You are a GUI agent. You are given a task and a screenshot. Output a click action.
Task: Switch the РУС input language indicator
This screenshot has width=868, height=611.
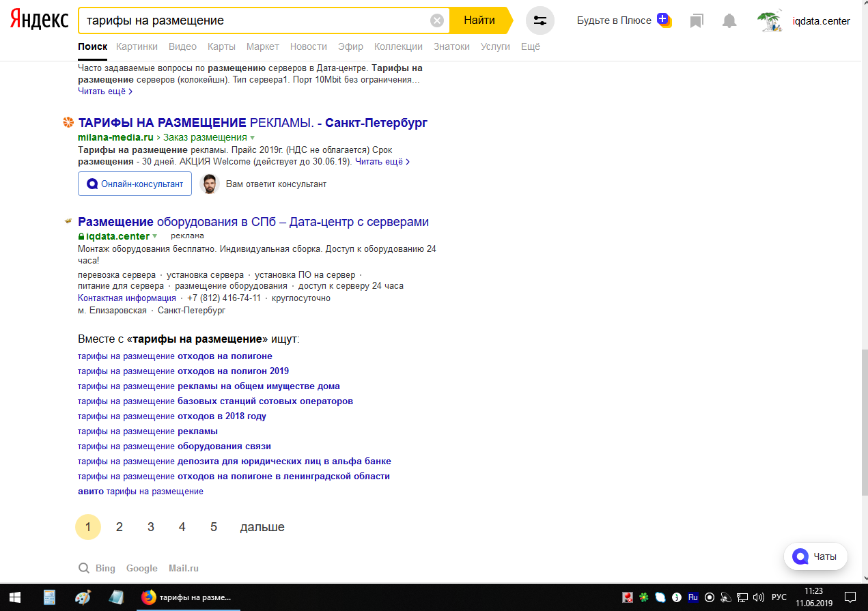(x=779, y=597)
